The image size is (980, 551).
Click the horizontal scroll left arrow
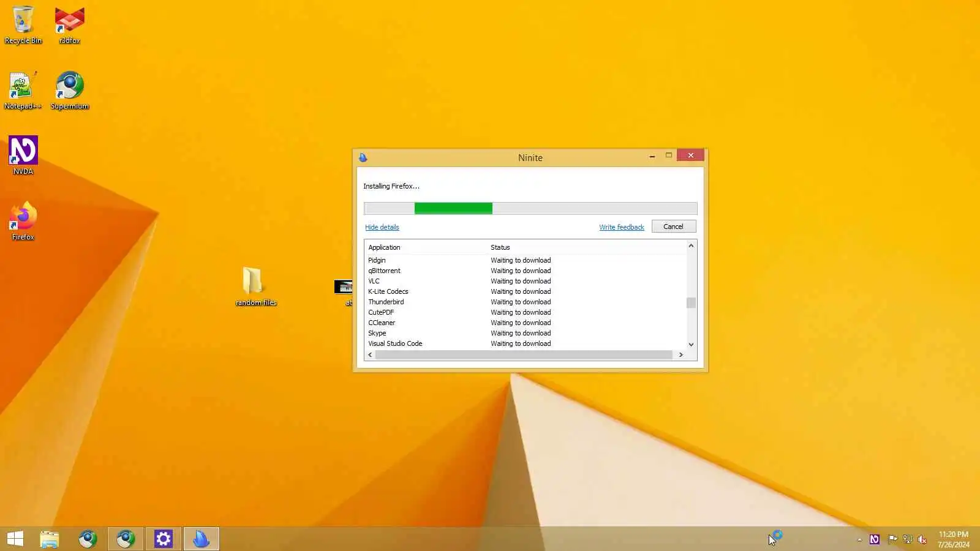pos(370,355)
